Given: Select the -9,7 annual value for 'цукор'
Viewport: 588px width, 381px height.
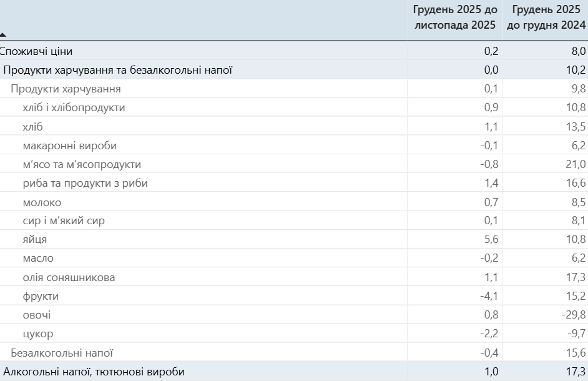Looking at the screenshot, I should pos(576,334).
